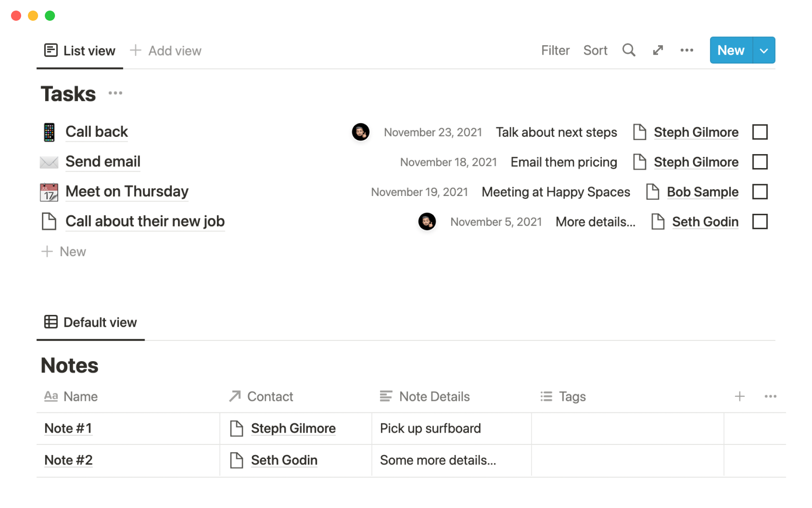
Task: Expand the New button dropdown arrow
Action: click(764, 50)
